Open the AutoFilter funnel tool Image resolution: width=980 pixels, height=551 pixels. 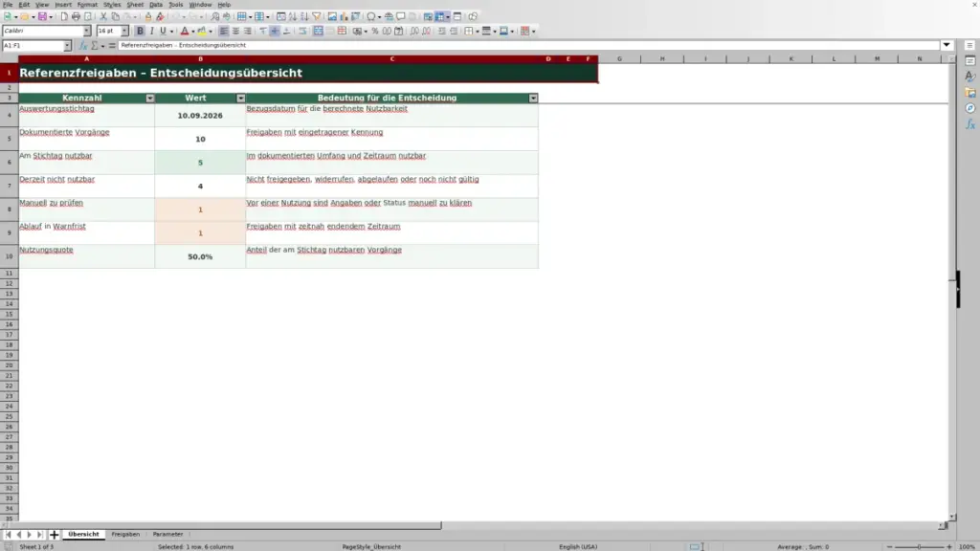tap(317, 17)
